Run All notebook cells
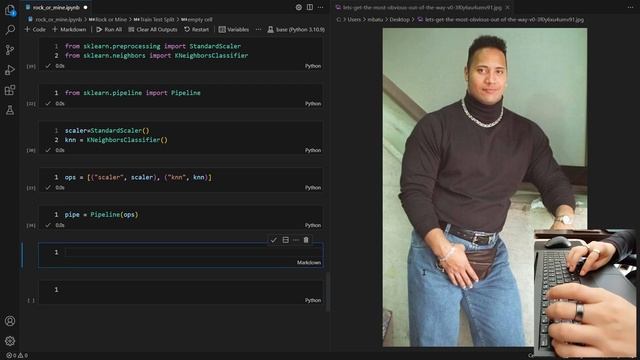The height and width of the screenshot is (360, 640). pos(109,29)
